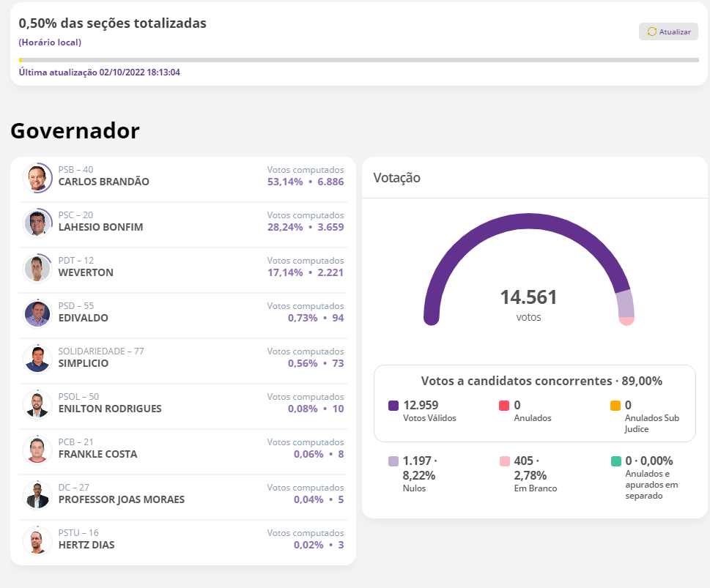Click the Atualizar refresh button

click(x=668, y=31)
